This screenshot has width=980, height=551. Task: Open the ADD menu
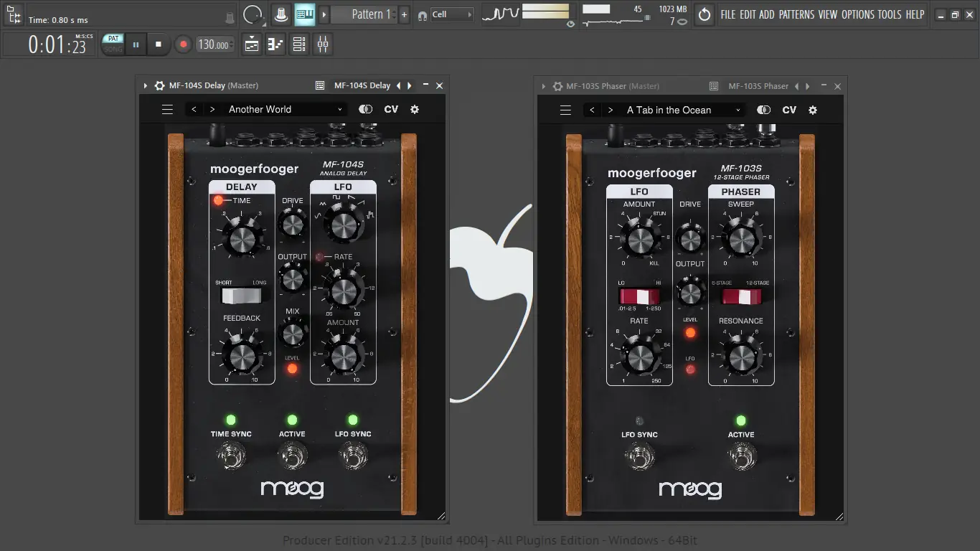tap(767, 14)
